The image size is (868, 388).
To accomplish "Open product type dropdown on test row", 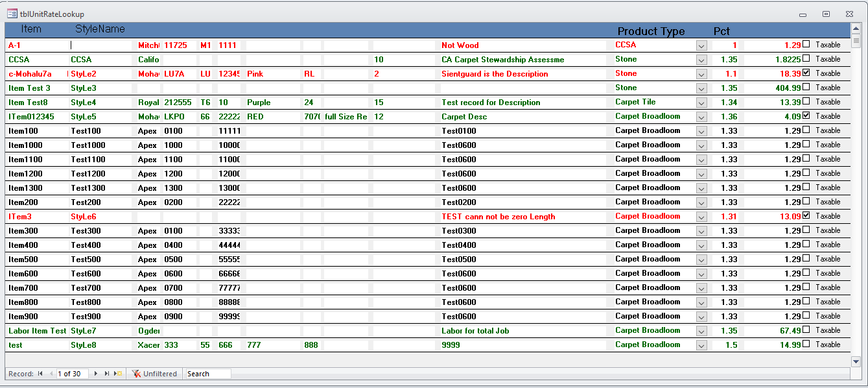I will 701,345.
